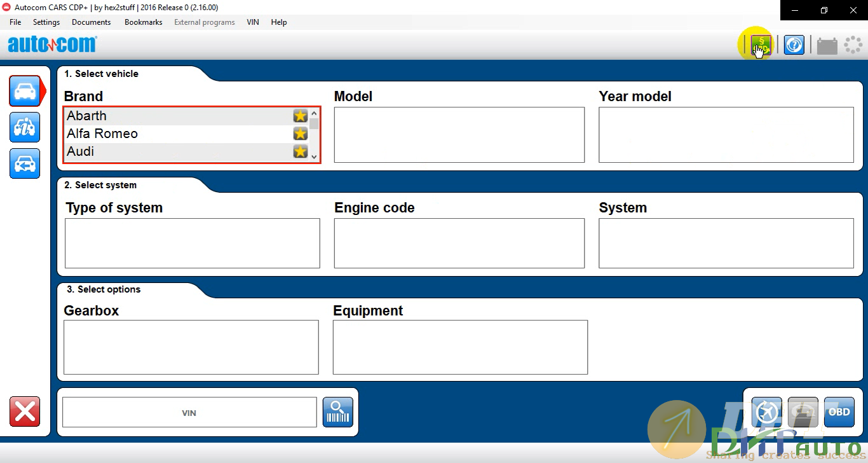
Task: Minimize the Autocom window
Action: (x=795, y=10)
